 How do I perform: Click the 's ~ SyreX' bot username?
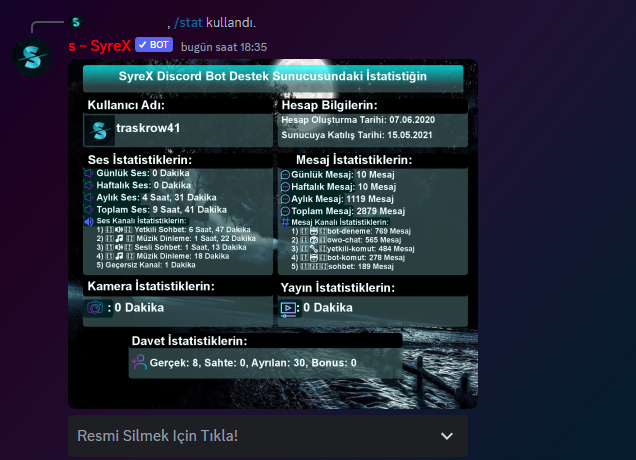click(100, 46)
